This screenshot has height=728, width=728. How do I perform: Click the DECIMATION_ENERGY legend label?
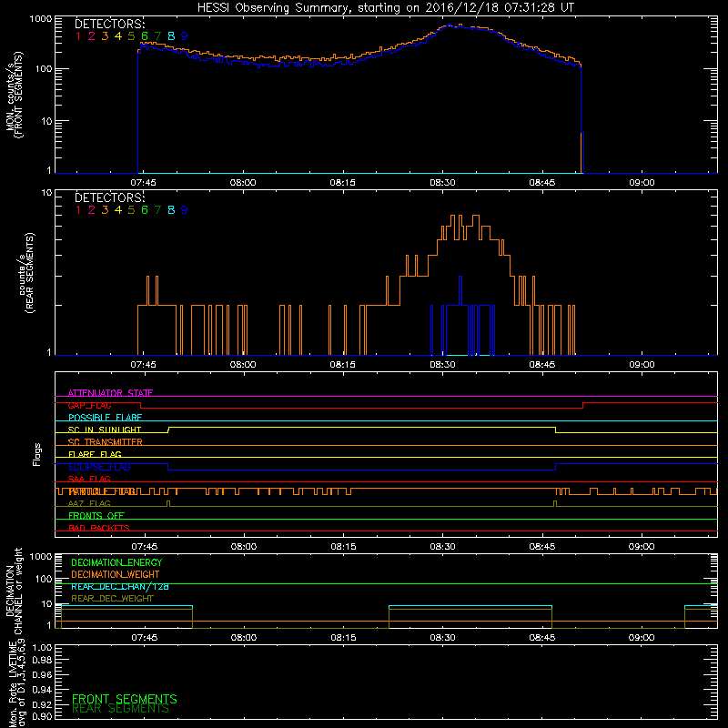pos(116,562)
